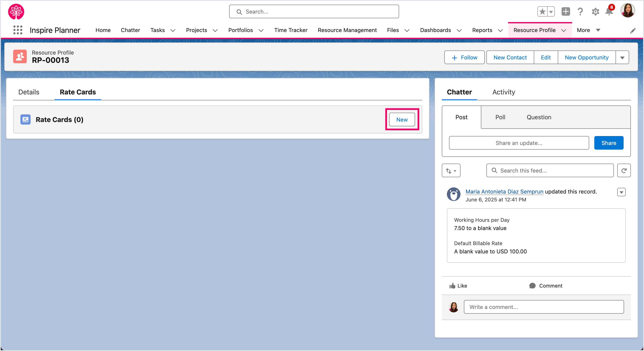This screenshot has width=644, height=351.
Task: Open the Chatter nav item
Action: click(130, 30)
